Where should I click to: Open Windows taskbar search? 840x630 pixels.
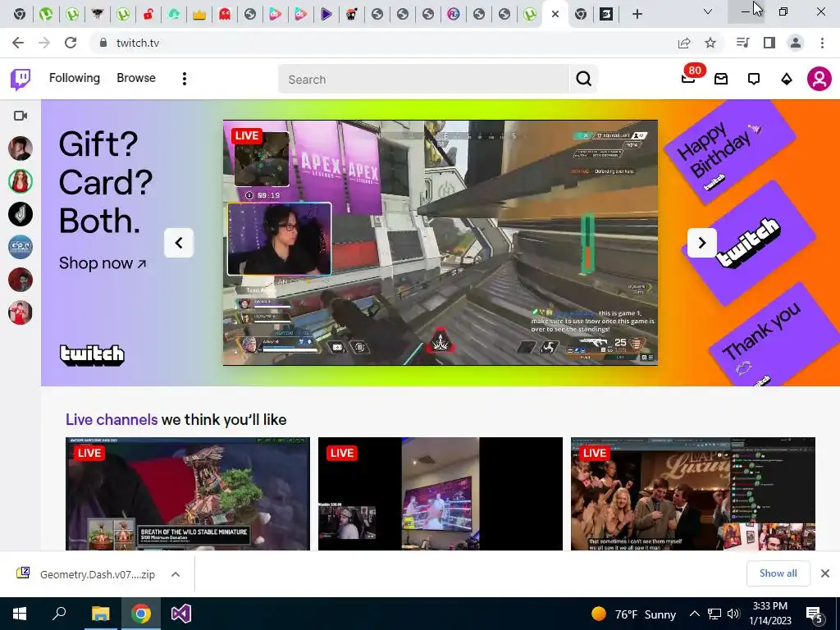pos(59,614)
